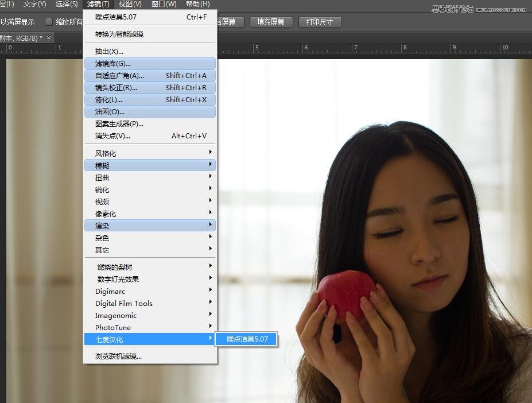Viewport: 532px width, 403px height.
Task: Open the 选择(S) menu
Action: point(67,4)
